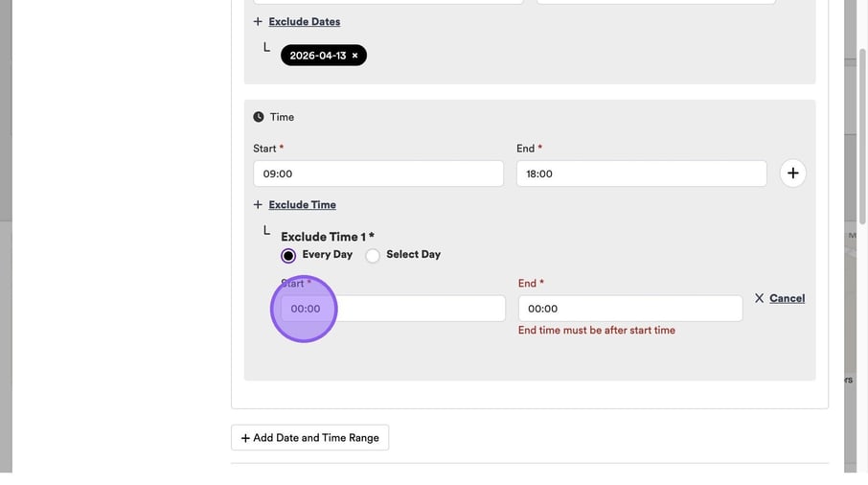This screenshot has height=485, width=868.
Task: Remove the 2026-04-13 excluded date chip
Action: pyautogui.click(x=354, y=56)
